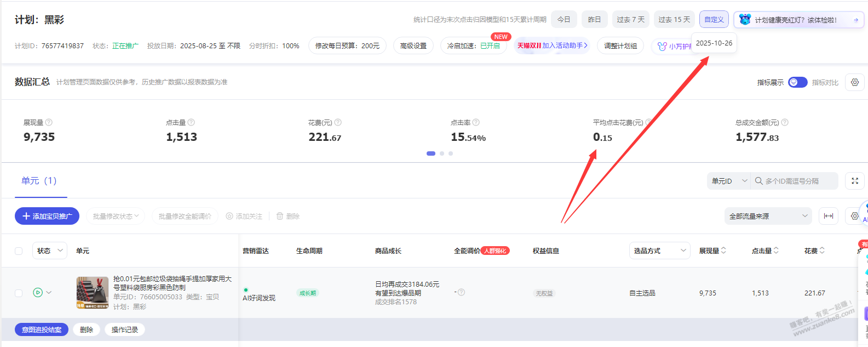This screenshot has width=868, height=347.
Task: Click help icon next to 展现量 metric
Action: [49, 122]
